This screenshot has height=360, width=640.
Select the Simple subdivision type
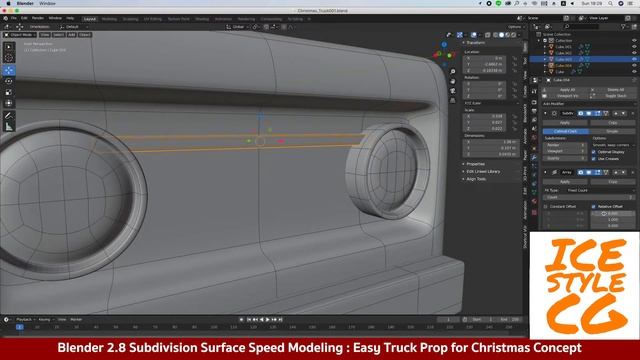612,131
